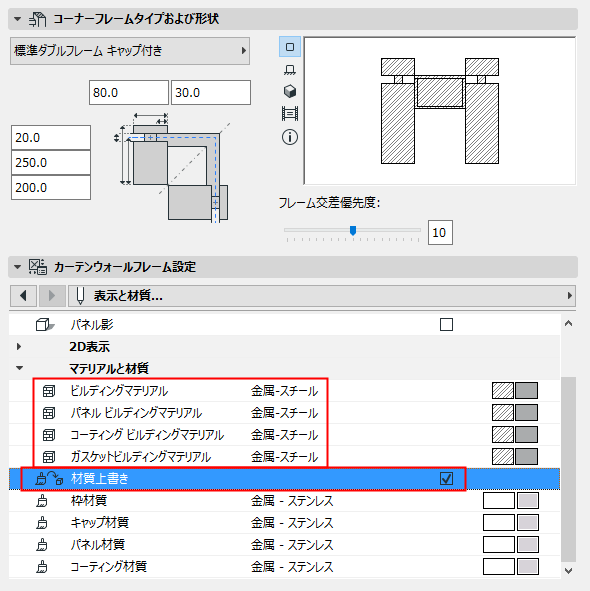This screenshot has width=590, height=591.
Task: Click the 80.0 dimension field
Action: 129,92
